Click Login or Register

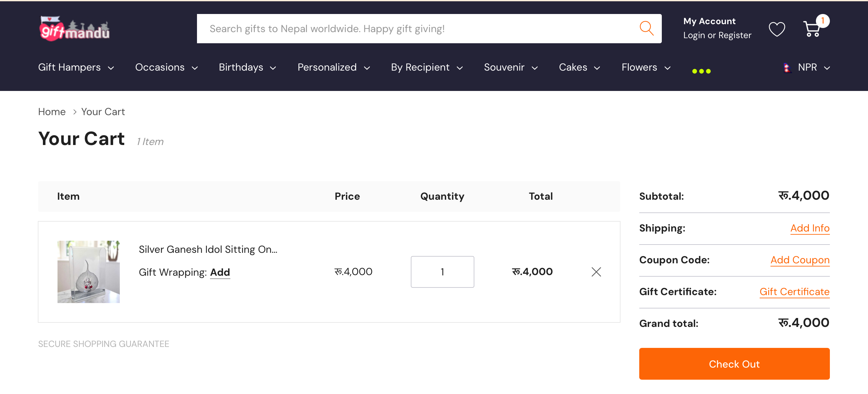717,35
